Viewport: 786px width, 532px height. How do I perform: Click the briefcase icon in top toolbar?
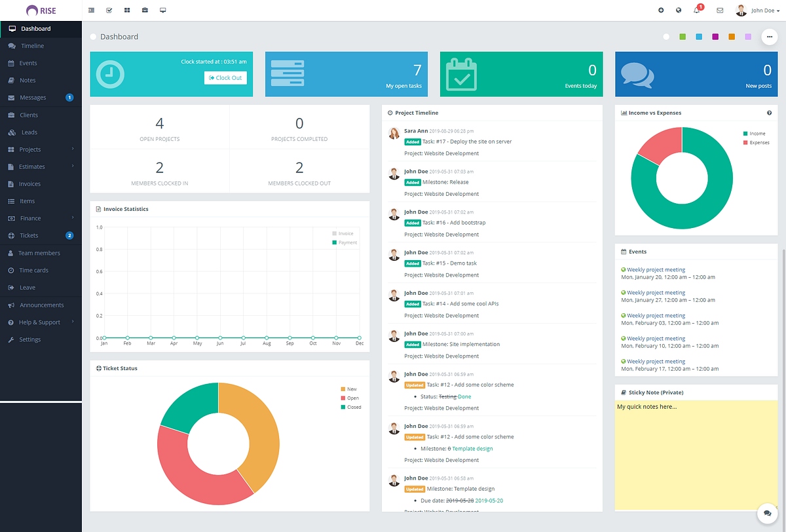145,10
